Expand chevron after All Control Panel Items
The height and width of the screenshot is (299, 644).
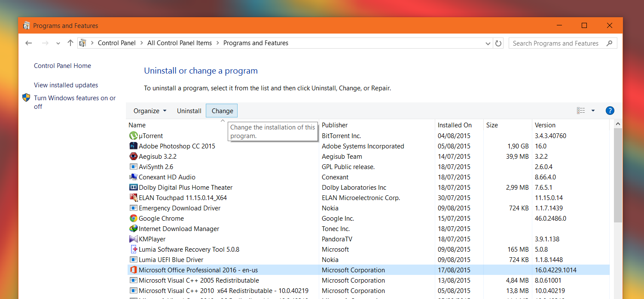[x=217, y=43]
